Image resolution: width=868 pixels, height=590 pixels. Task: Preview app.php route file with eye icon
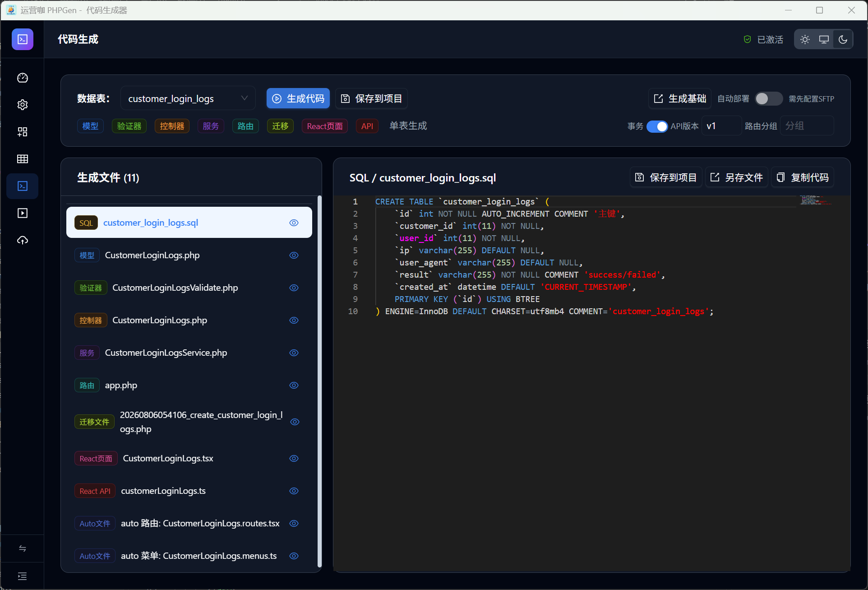[294, 386]
